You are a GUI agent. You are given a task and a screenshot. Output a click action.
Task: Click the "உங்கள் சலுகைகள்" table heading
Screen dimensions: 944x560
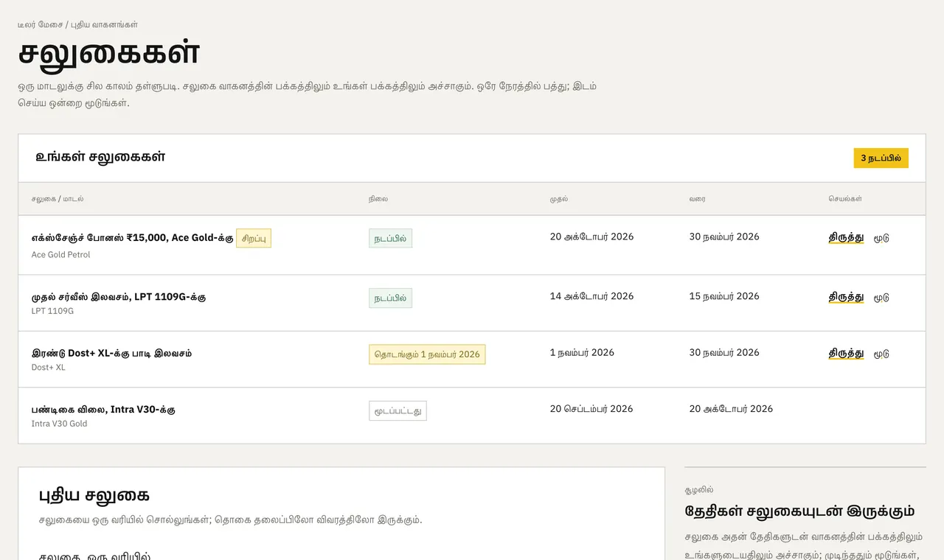point(100,157)
